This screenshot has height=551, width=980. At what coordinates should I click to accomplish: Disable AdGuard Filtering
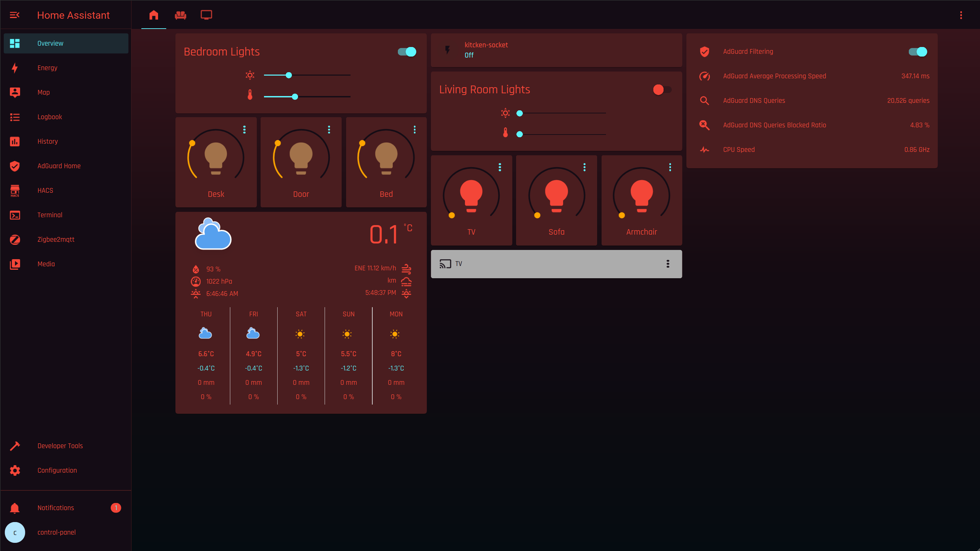click(x=918, y=52)
